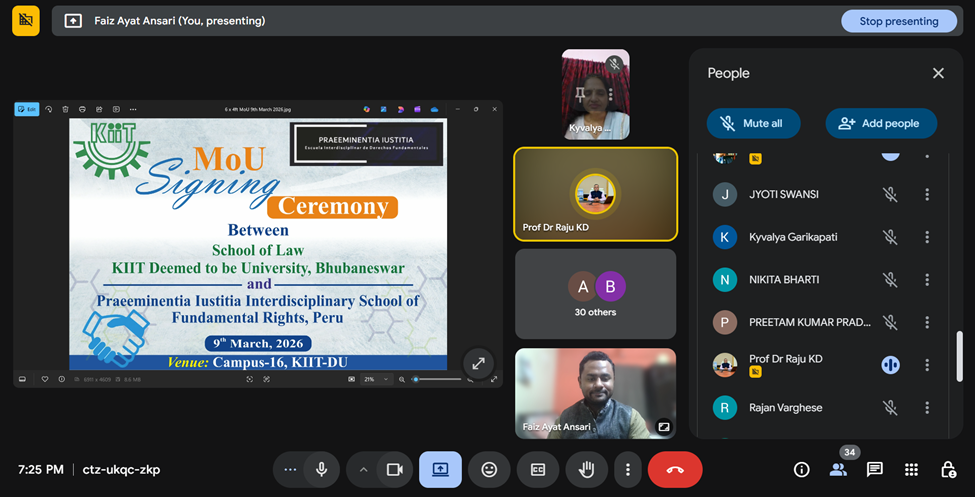Open the 30 others participant tile
The width and height of the screenshot is (975, 497).
(x=595, y=294)
